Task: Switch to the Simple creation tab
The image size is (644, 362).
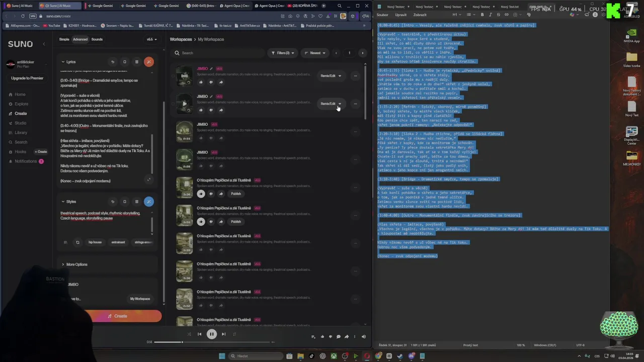Action: click(x=64, y=39)
